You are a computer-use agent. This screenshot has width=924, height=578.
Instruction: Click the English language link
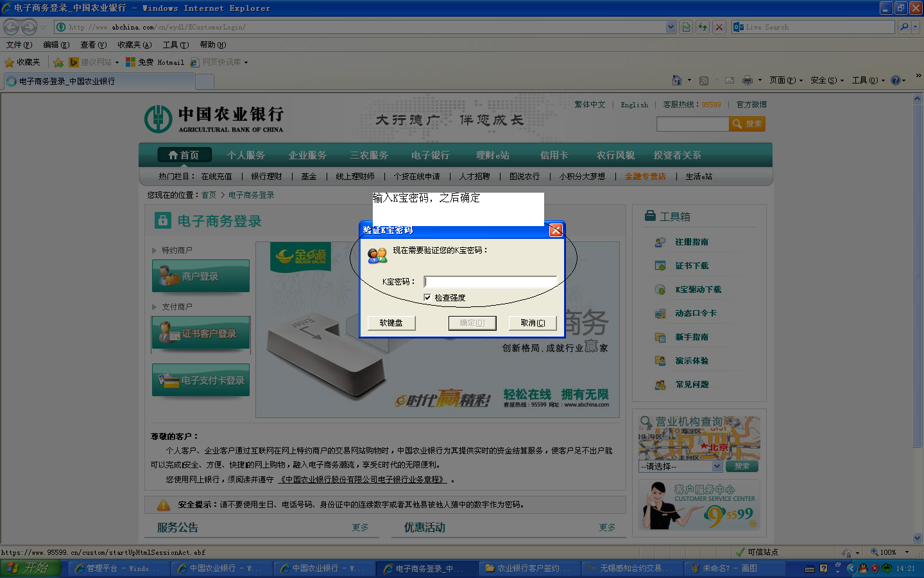coord(634,105)
